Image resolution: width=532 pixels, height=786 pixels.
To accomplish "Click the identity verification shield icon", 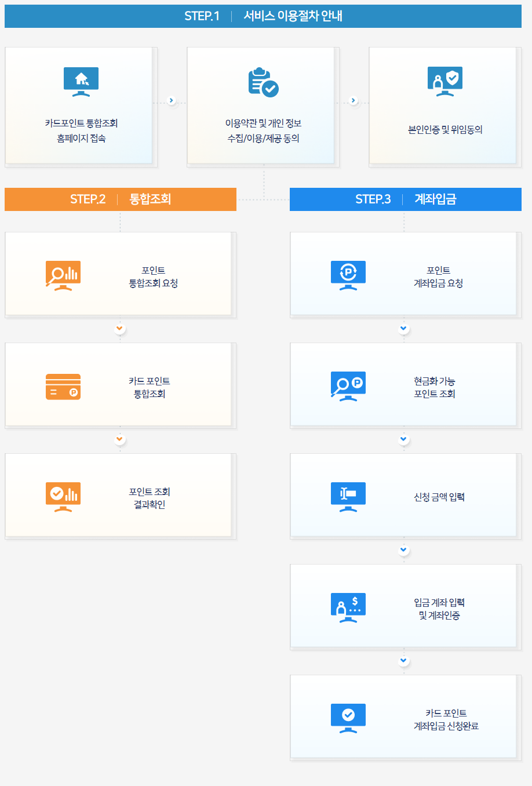I will tap(445, 82).
